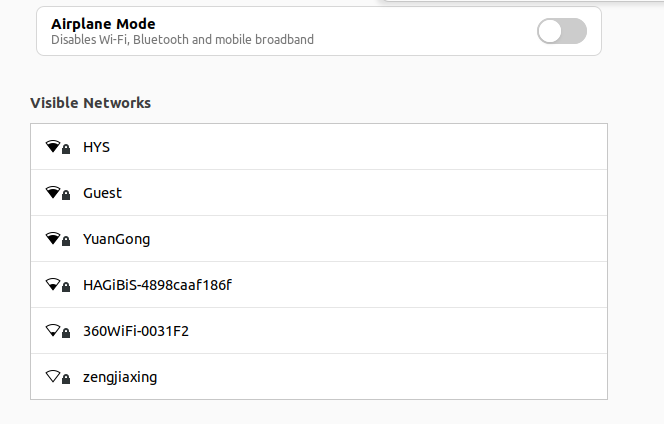This screenshot has width=664, height=424.
Task: Click the HYS Wi-Fi signal icon
Action: (x=53, y=146)
